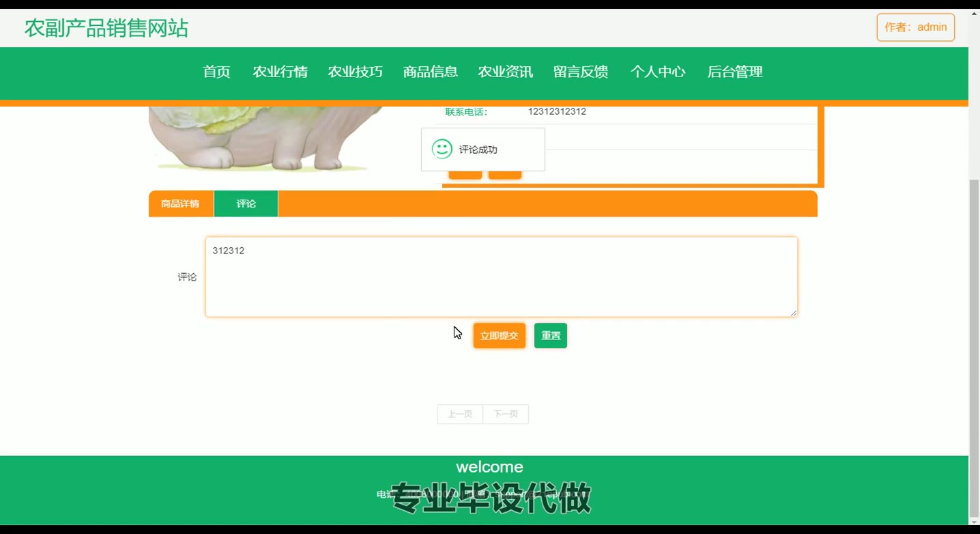Go to previous page with 上一页

coord(460,414)
